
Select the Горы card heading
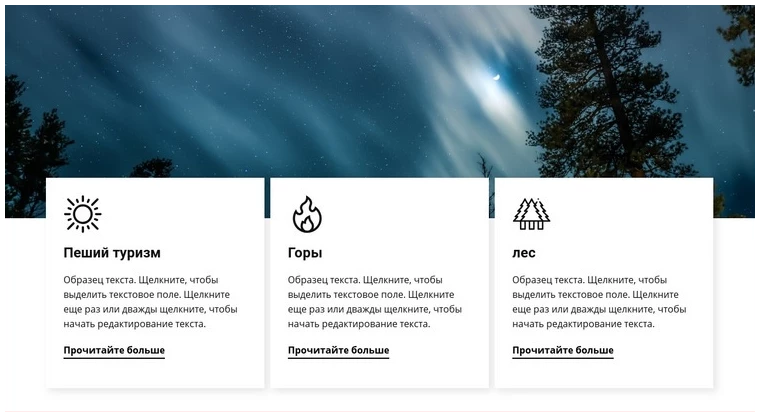point(305,253)
